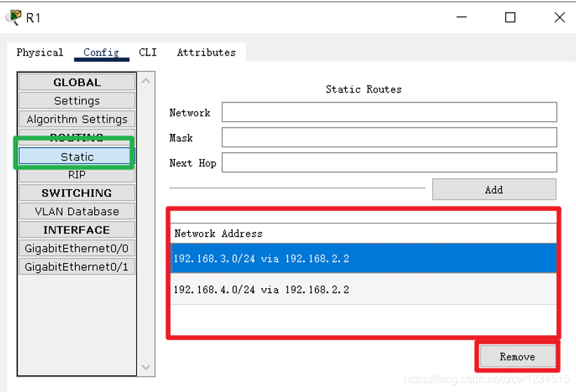Click sidebar scrollbar up arrow

(146, 81)
